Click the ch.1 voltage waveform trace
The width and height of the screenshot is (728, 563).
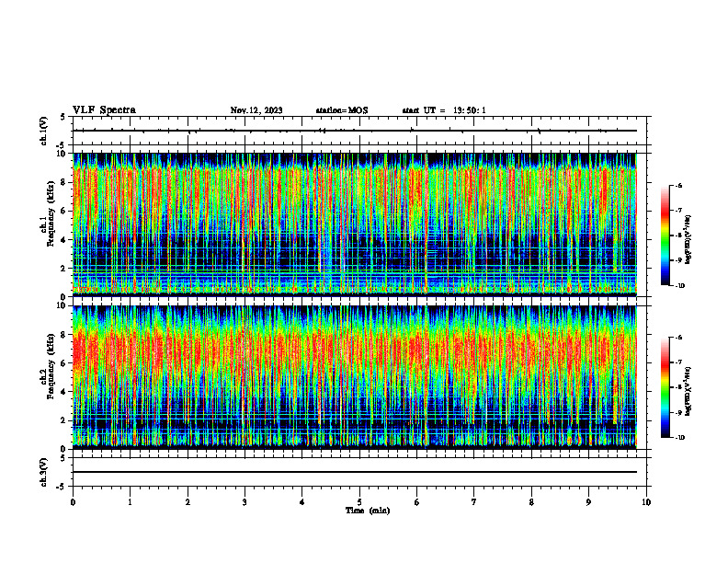[x=355, y=131]
